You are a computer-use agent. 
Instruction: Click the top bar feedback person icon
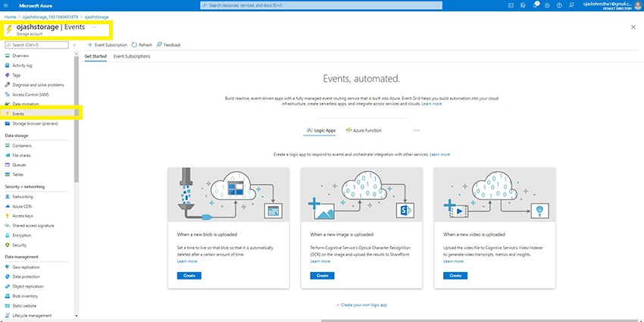(x=571, y=5)
